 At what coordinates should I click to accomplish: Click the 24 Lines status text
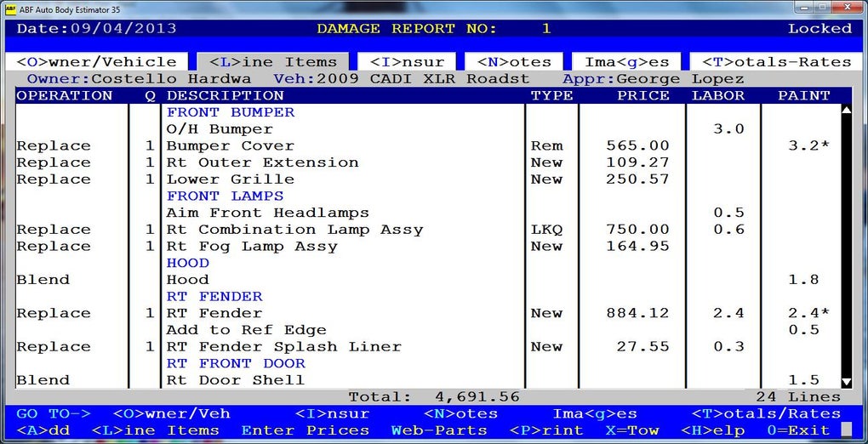(798, 397)
